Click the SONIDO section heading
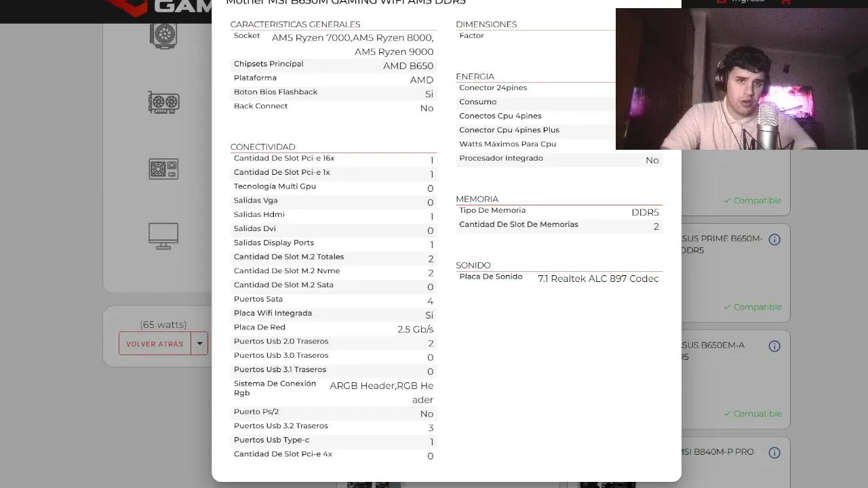The height and width of the screenshot is (488, 868). tap(473, 266)
